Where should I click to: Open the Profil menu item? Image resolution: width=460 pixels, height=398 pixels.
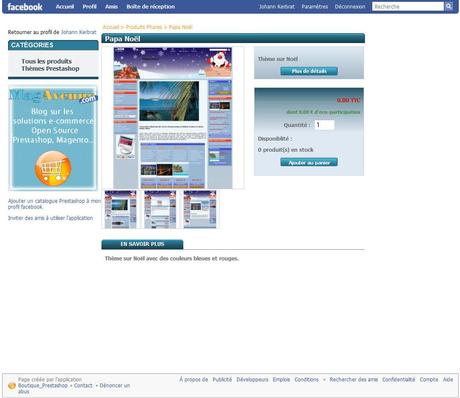coord(89,7)
